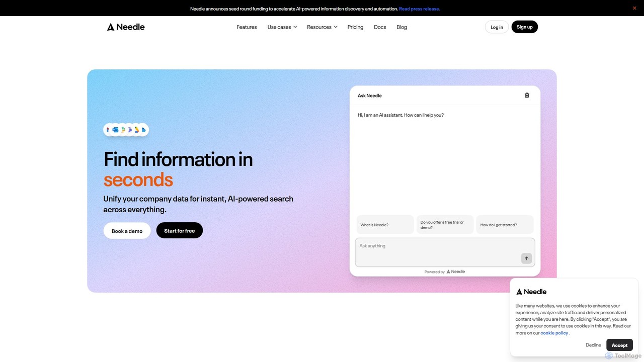This screenshot has height=362, width=644.
Task: Click the Needle logo beside Powered by
Action: [x=456, y=271]
